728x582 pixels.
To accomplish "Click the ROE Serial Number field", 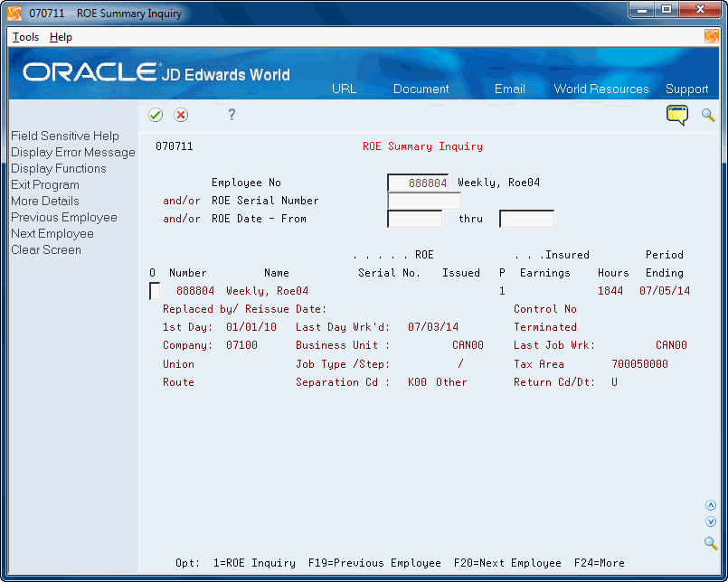I will 424,201.
